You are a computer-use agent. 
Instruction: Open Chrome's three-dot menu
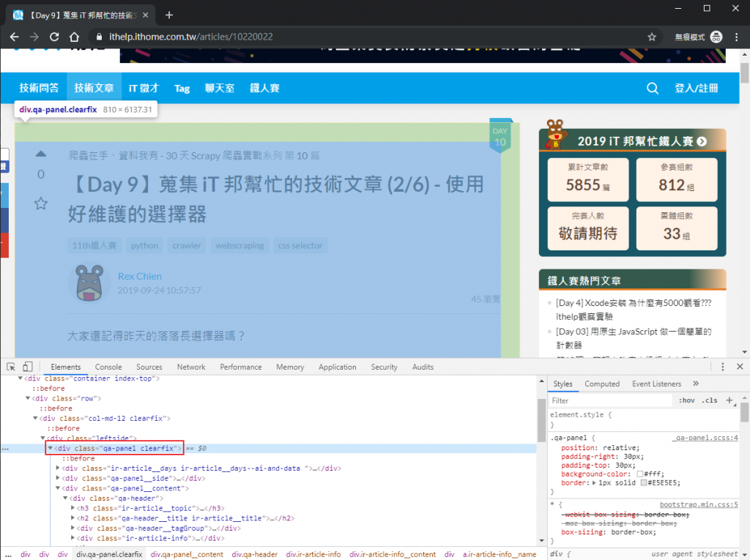tap(736, 37)
